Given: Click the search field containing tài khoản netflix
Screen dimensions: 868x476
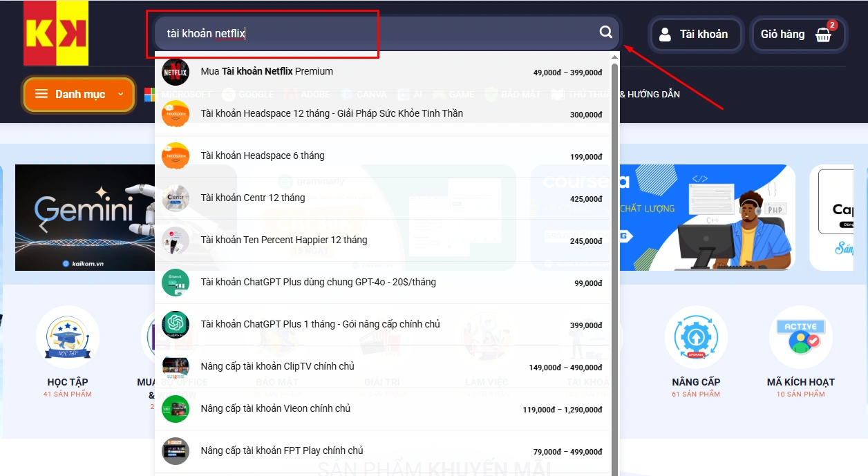Looking at the screenshot, I should pyautogui.click(x=373, y=33).
